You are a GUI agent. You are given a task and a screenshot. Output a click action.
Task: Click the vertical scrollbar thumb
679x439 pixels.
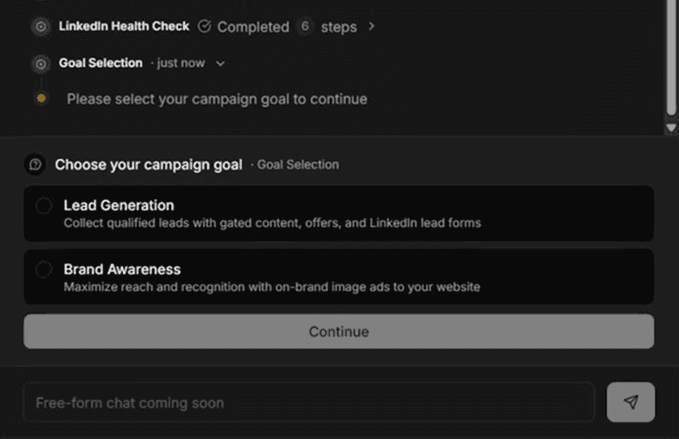(x=671, y=56)
